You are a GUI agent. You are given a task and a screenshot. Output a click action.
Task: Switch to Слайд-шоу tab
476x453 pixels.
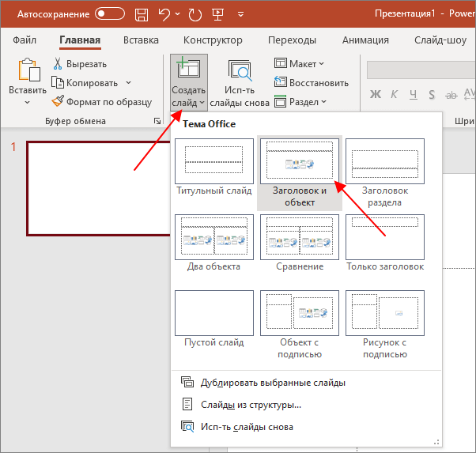pos(440,40)
